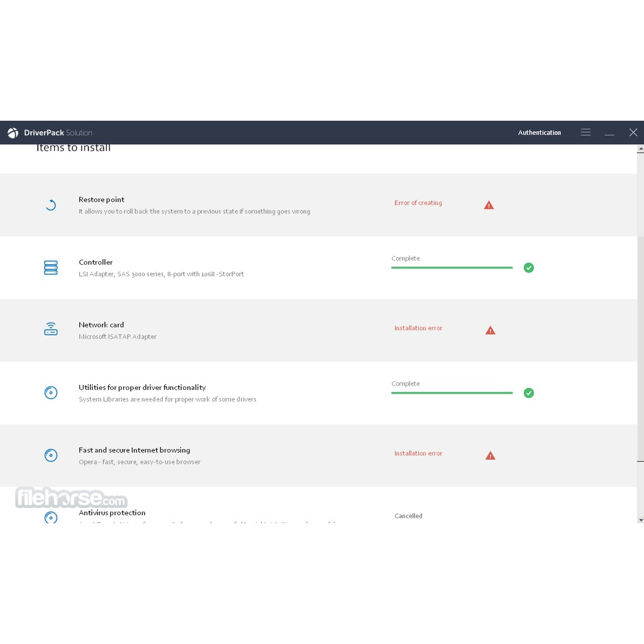
Task: Click the scroll down arrow of scrollbar
Action: click(640, 520)
